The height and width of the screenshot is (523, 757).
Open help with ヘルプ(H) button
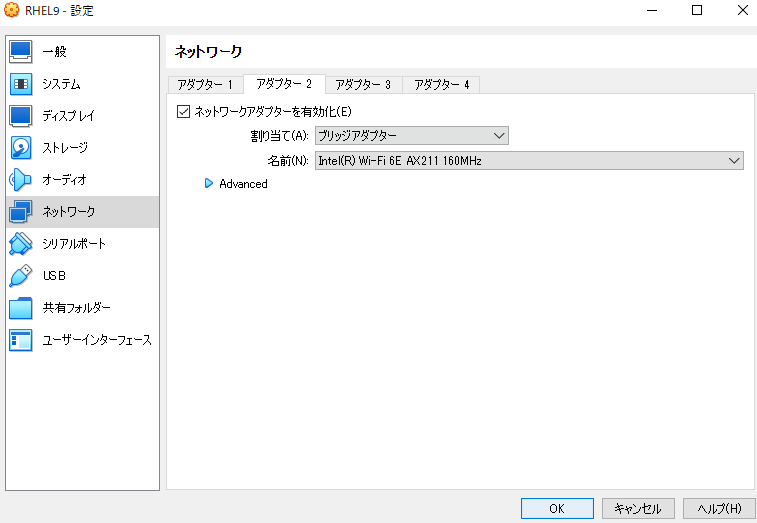coord(719,509)
